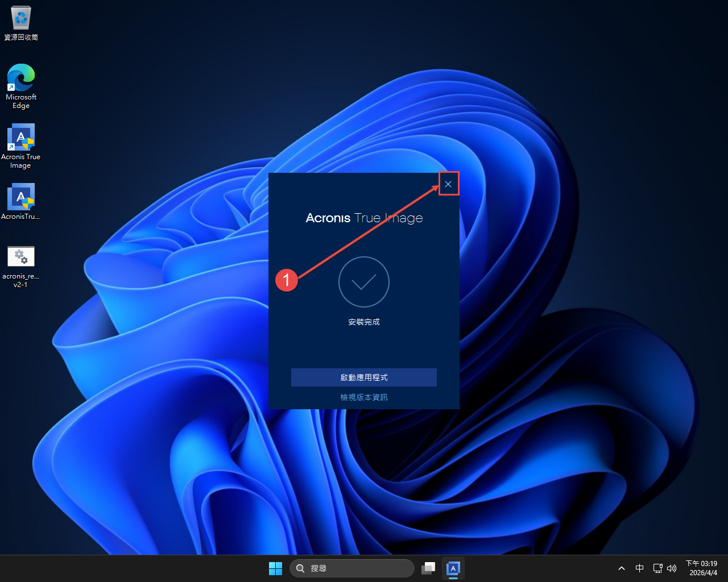Click the 安裝完成 status text
This screenshot has height=582, width=728.
tap(364, 322)
